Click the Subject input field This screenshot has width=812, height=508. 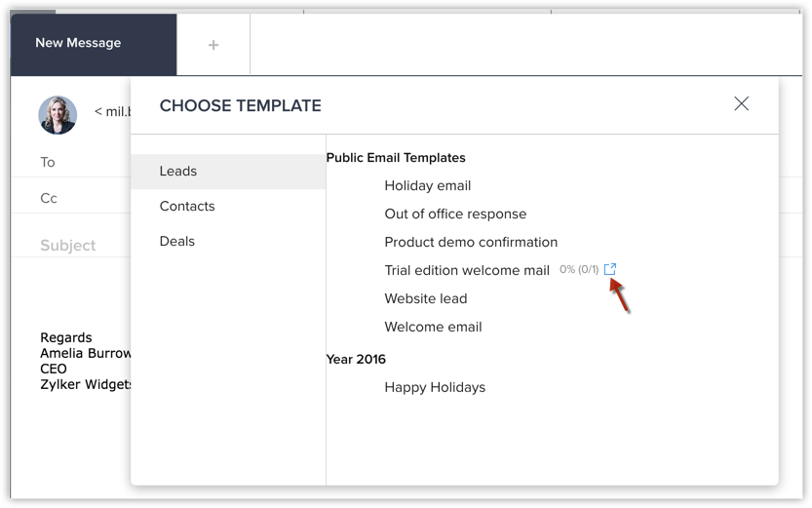point(71,245)
